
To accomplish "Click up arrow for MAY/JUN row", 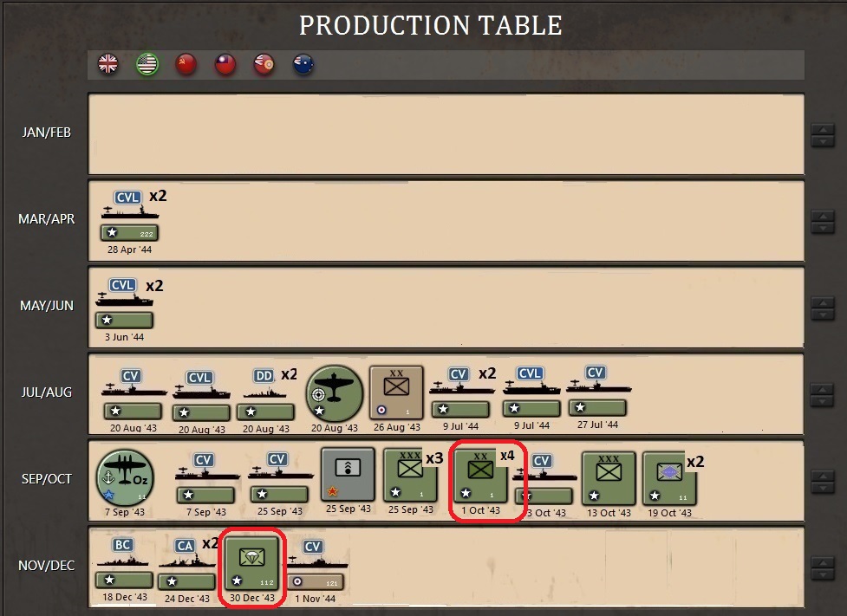I will 823,303.
